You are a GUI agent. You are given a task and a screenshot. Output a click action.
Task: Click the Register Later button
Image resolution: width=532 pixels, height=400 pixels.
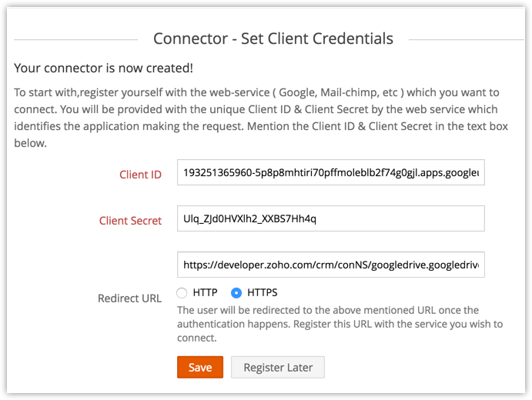[x=278, y=368]
